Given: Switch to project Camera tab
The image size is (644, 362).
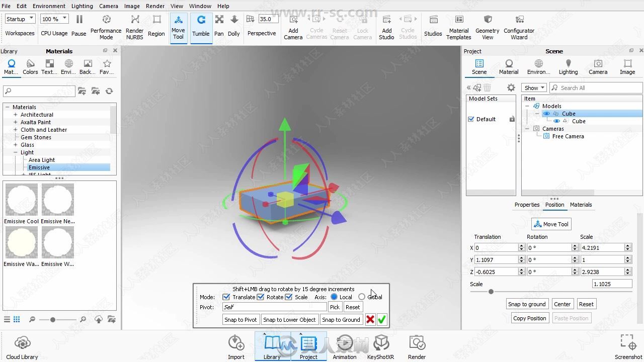Looking at the screenshot, I should point(598,67).
